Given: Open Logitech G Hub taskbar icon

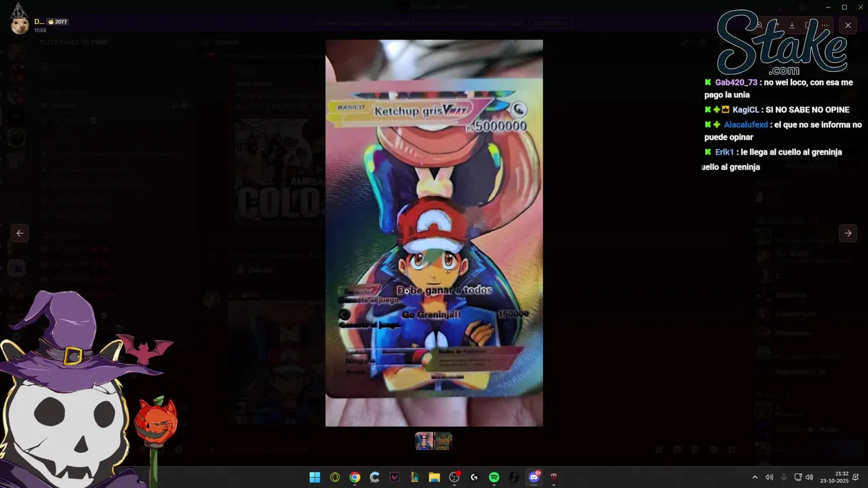Looking at the screenshot, I should point(474,477).
